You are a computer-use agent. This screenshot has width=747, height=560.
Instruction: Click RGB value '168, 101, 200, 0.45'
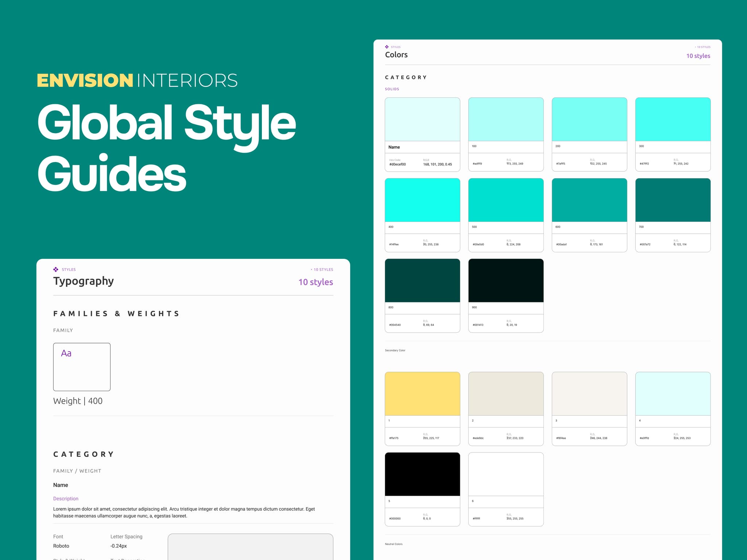pyautogui.click(x=437, y=164)
